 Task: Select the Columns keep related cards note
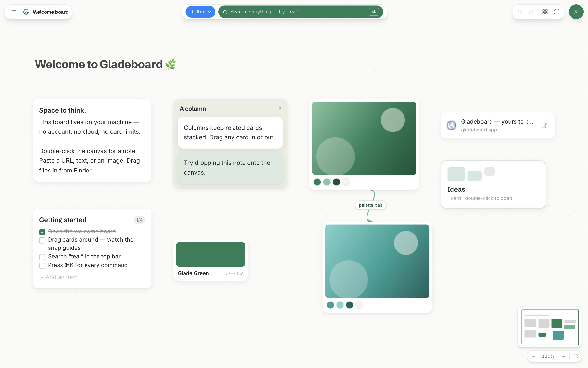[230, 133]
